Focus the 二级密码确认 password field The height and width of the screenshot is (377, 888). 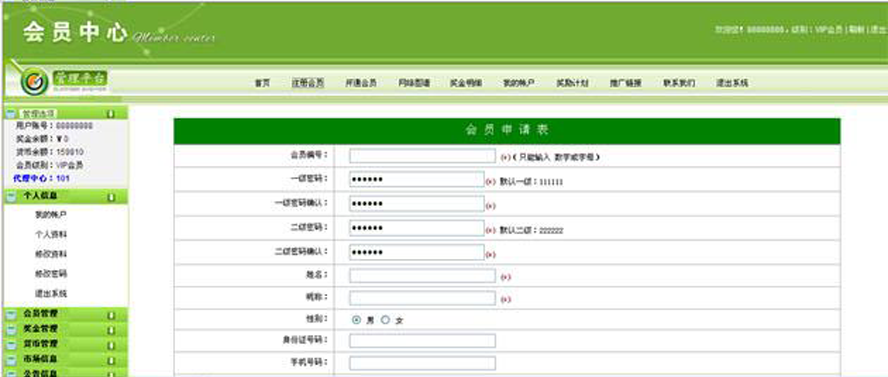pyautogui.click(x=417, y=252)
